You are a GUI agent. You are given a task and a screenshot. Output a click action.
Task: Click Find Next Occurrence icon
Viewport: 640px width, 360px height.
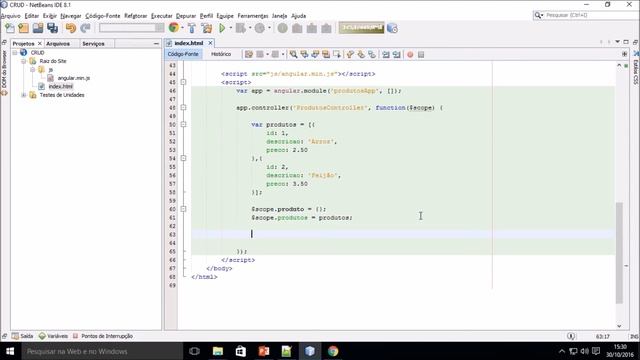pyautogui.click(x=315, y=54)
